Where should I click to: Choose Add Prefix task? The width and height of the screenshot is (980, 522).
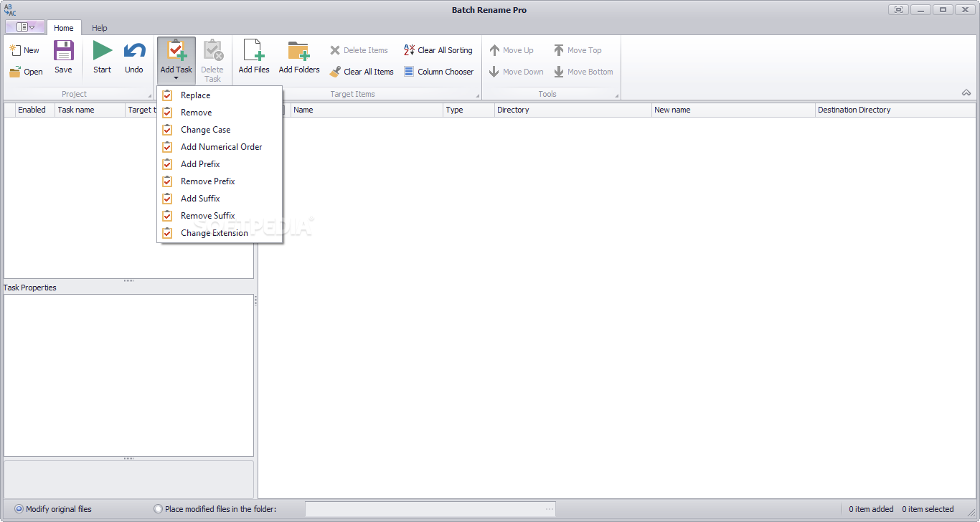coord(220,164)
